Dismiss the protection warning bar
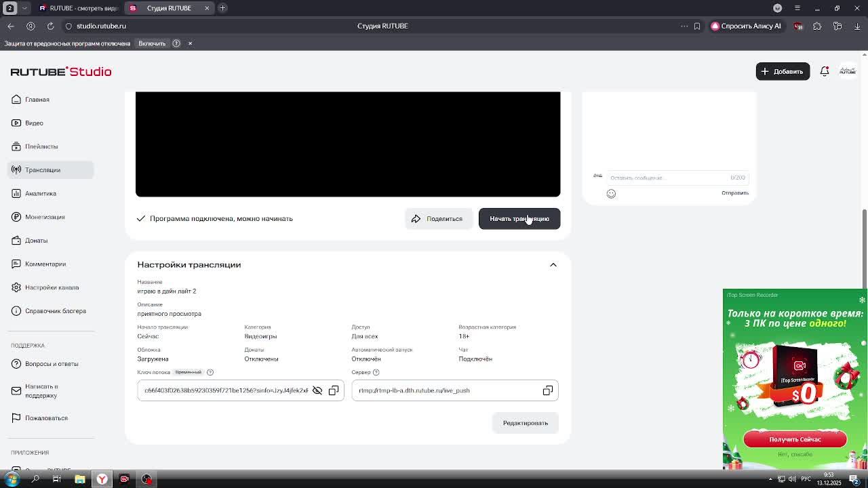The width and height of the screenshot is (868, 488). 190,43
